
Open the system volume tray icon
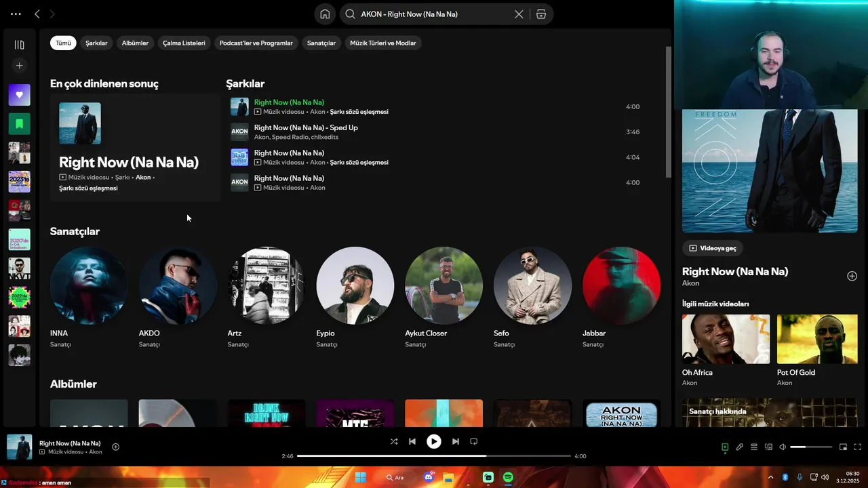[x=825, y=477]
